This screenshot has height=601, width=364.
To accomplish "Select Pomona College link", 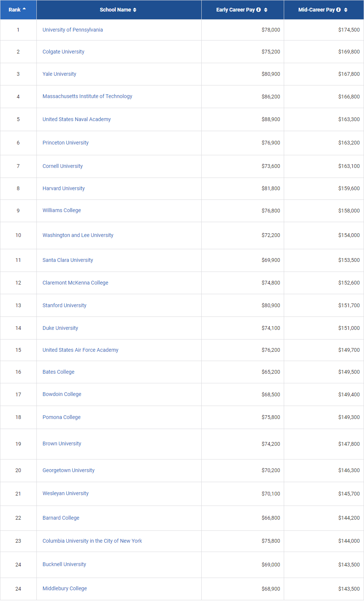I will tap(62, 417).
